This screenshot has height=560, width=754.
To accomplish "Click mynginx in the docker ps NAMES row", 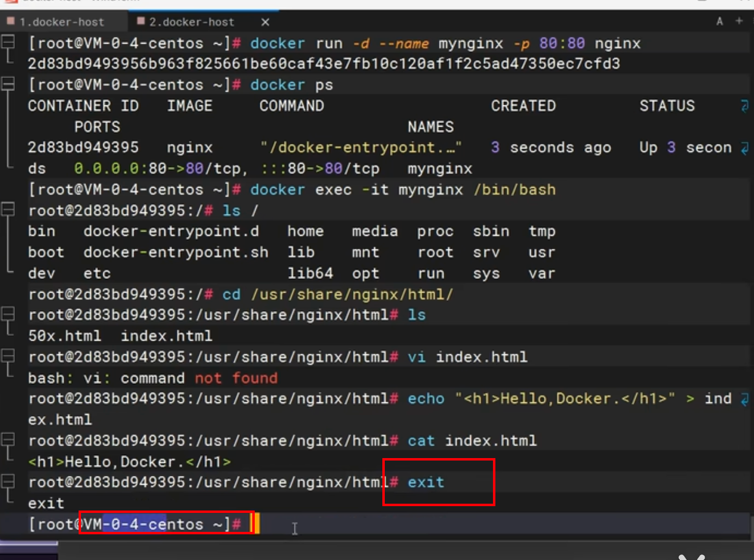I will click(440, 168).
